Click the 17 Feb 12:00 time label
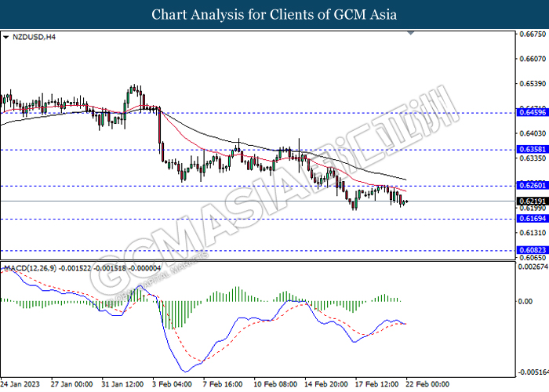This screenshot has height=392, width=549. 376,384
